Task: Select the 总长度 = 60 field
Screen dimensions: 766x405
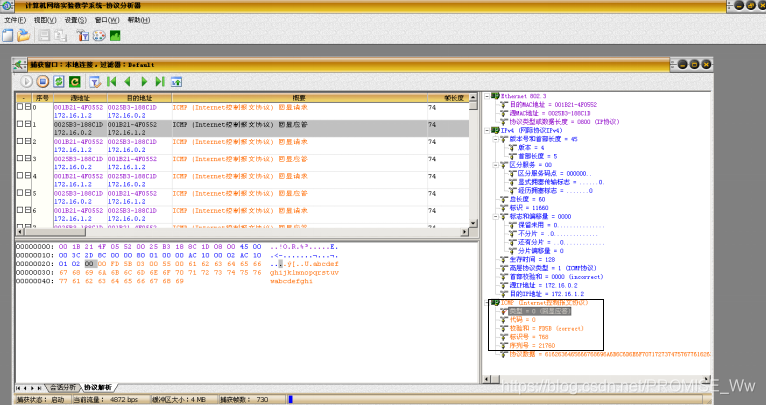Action: [527, 199]
